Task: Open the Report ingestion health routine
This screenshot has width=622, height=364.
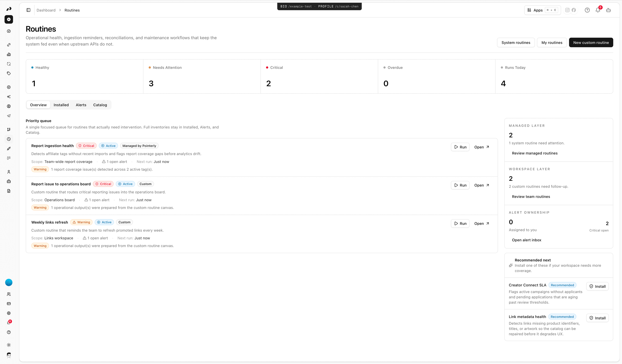Action: click(x=482, y=147)
